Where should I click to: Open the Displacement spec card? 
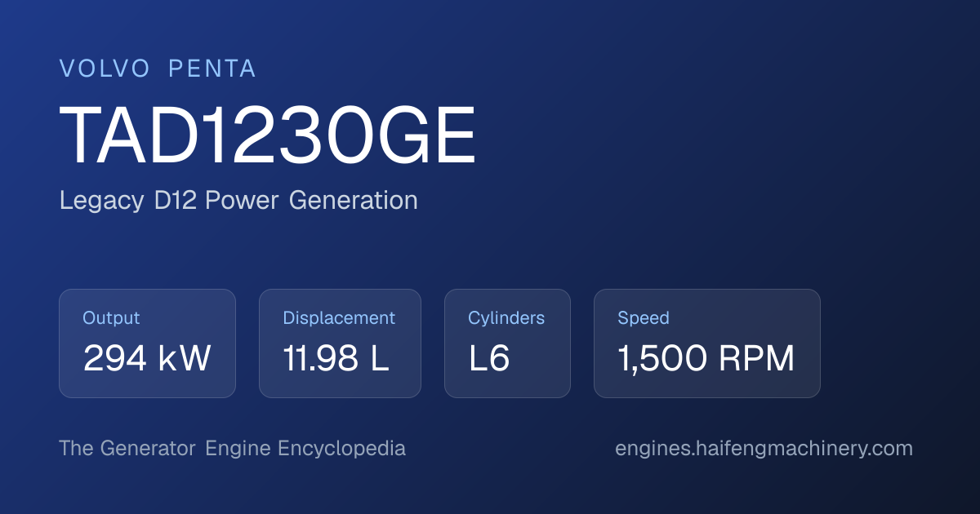click(340, 343)
